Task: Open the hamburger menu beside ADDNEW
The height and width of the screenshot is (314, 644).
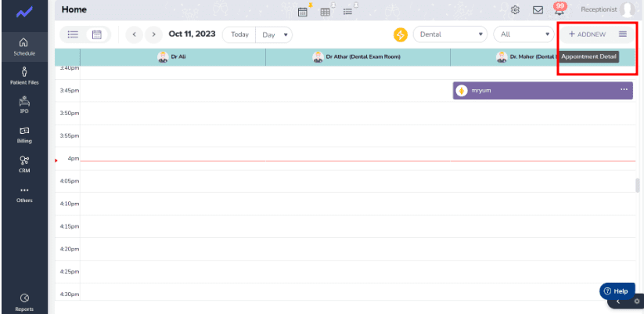Action: pyautogui.click(x=623, y=34)
